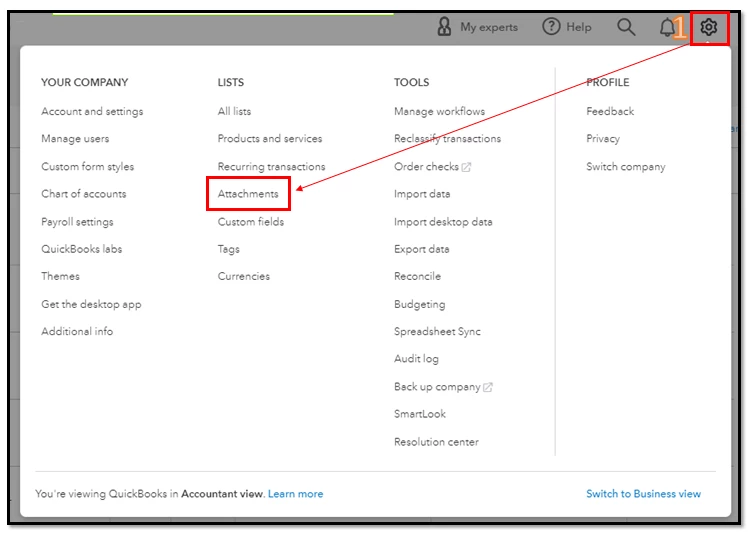View the Audit log

416,359
